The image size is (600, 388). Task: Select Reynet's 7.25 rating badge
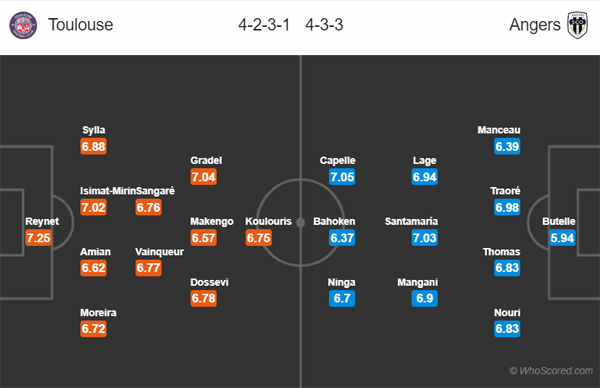point(38,238)
